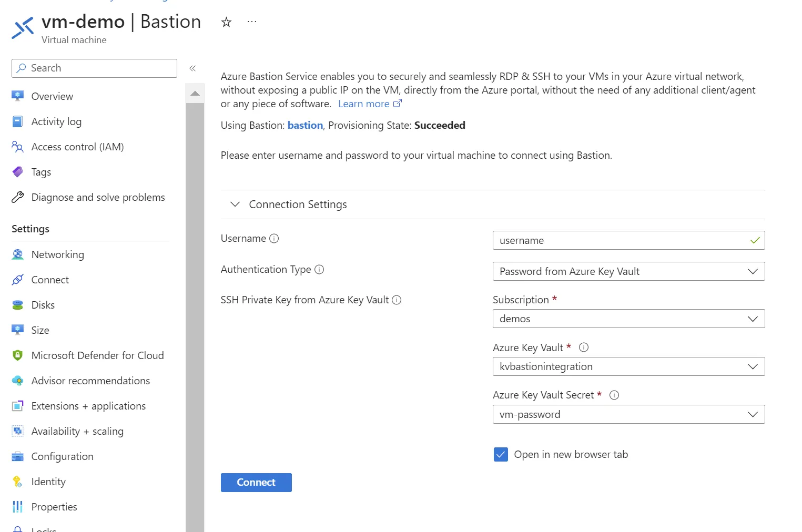Uncheck Open in new browser tab

501,455
